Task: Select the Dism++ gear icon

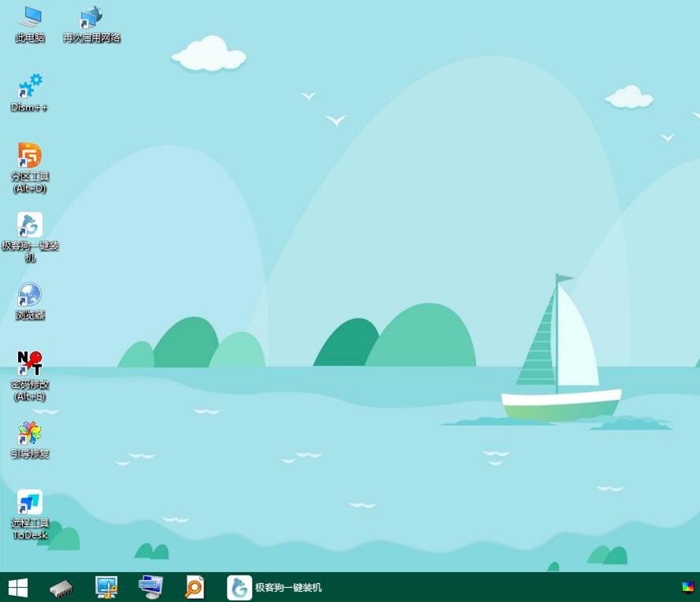Action: click(x=30, y=87)
